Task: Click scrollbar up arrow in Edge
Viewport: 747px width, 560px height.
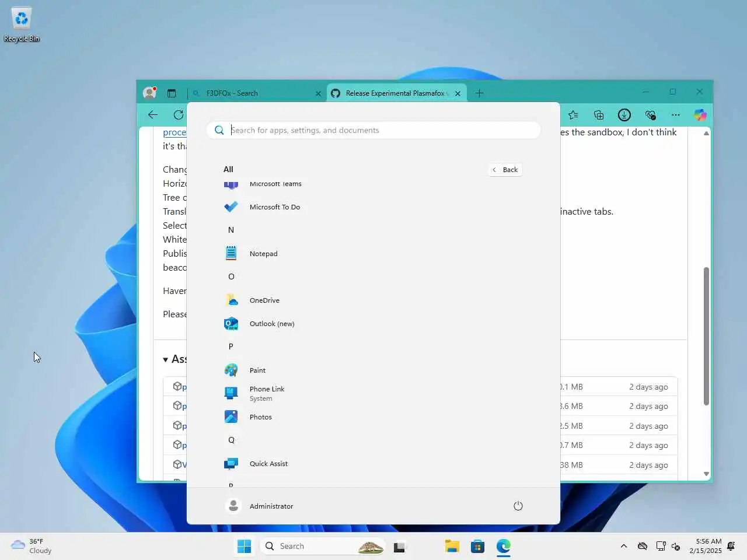Action: (706, 133)
